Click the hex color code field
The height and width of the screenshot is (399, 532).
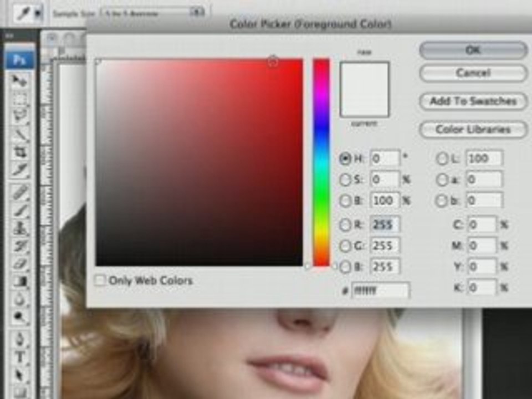pos(380,291)
